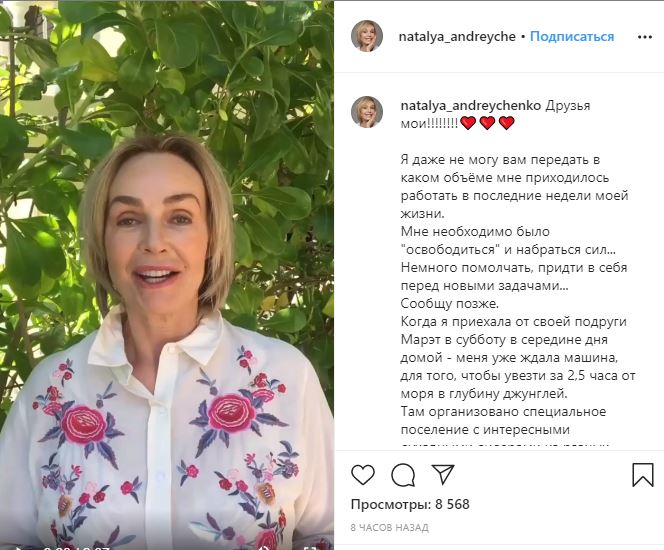This screenshot has height=550, width=664.
Task: Click the video timestamp on the control bar
Action: tap(77, 548)
